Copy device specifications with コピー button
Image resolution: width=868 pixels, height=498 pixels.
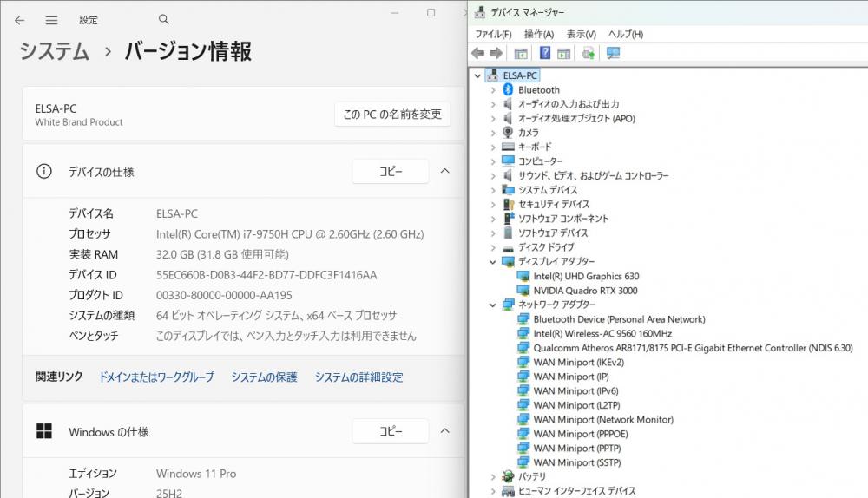[391, 172]
